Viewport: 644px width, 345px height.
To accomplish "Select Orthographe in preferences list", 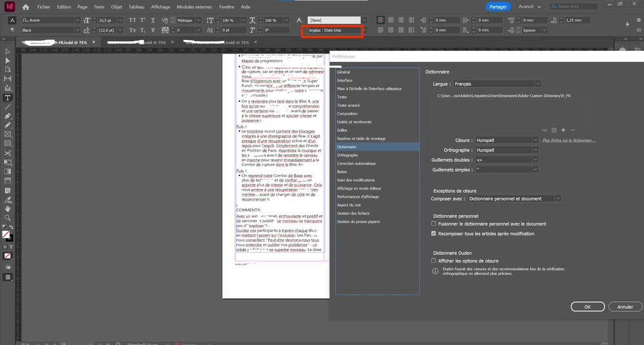I will tap(347, 155).
